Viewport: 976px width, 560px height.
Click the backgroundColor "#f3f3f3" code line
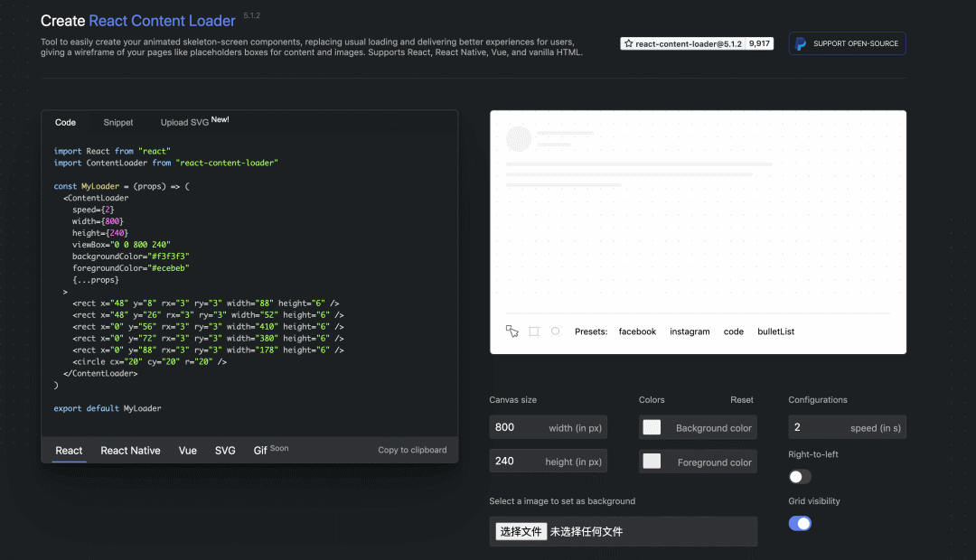(x=131, y=257)
